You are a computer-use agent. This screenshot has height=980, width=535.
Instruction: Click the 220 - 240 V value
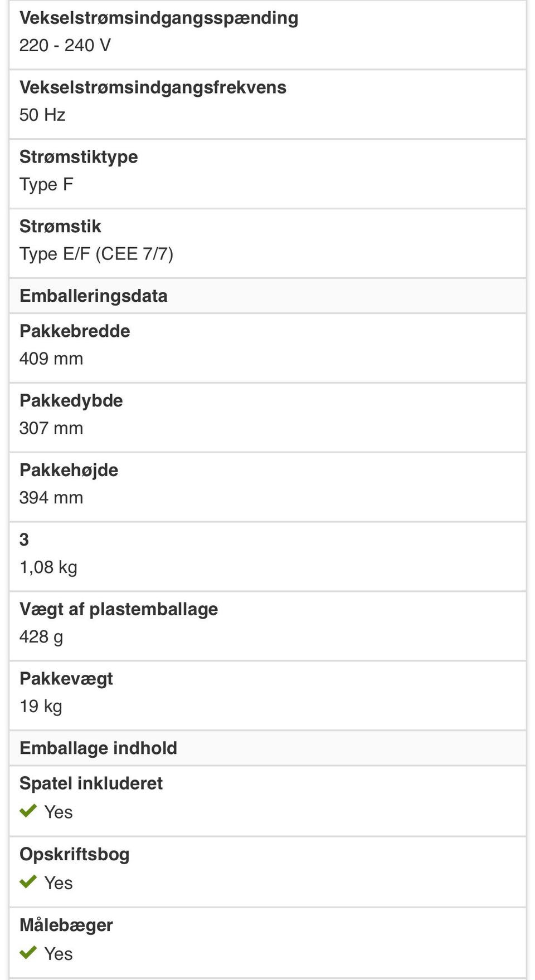click(65, 45)
